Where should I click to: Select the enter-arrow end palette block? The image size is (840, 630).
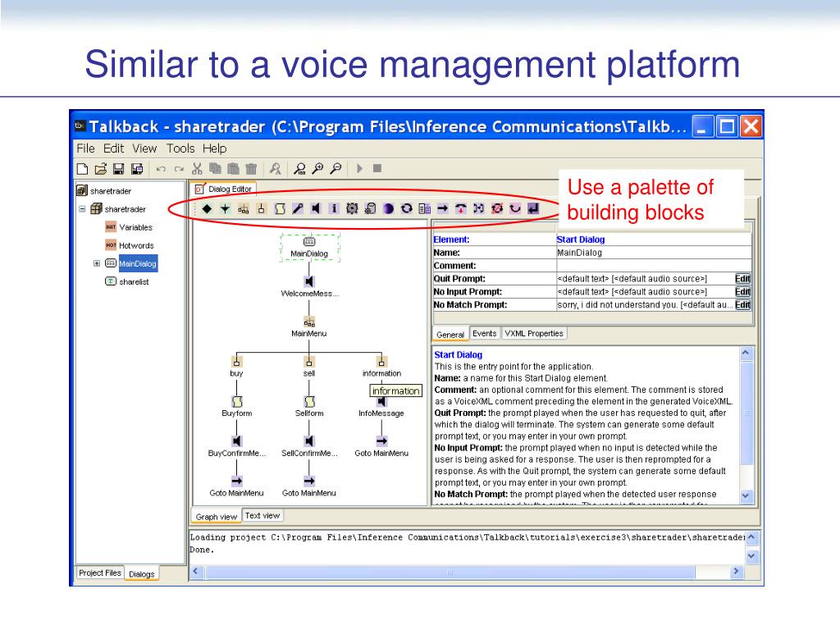pyautogui.click(x=533, y=208)
